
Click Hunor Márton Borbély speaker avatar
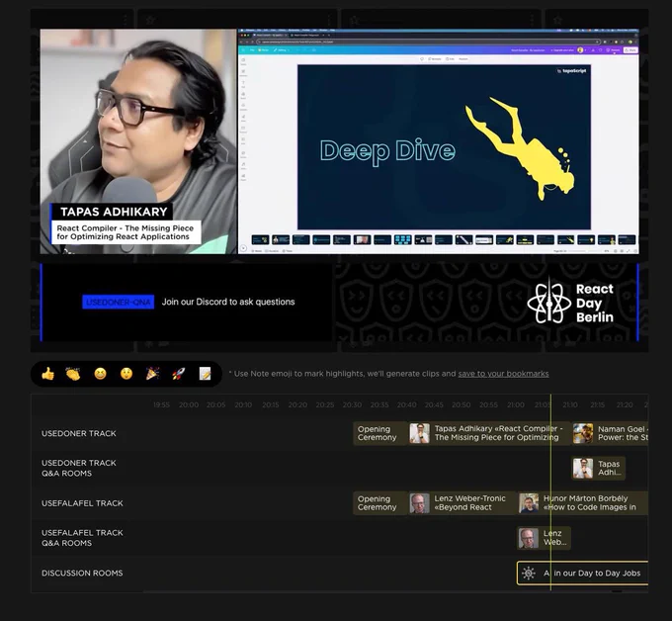tap(529, 503)
